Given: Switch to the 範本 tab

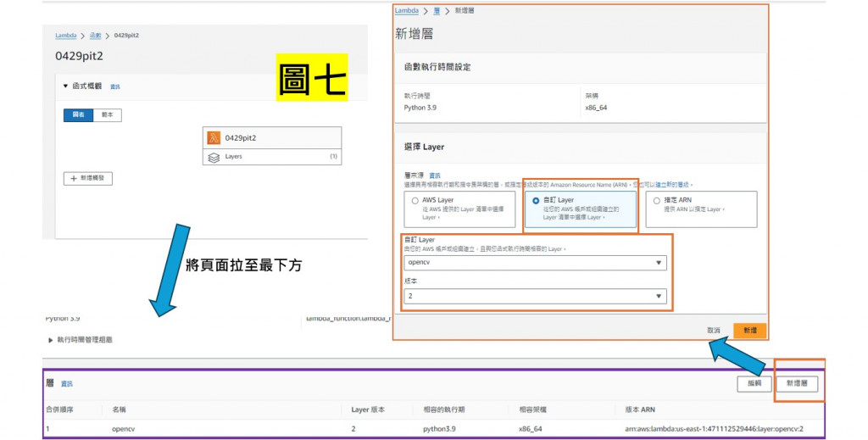Looking at the screenshot, I should click(x=108, y=114).
